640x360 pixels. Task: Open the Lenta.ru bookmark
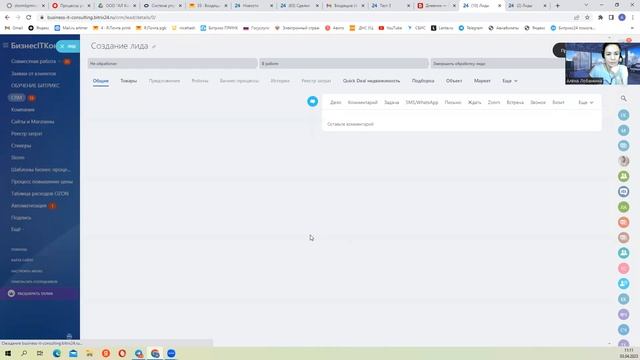(x=442, y=28)
